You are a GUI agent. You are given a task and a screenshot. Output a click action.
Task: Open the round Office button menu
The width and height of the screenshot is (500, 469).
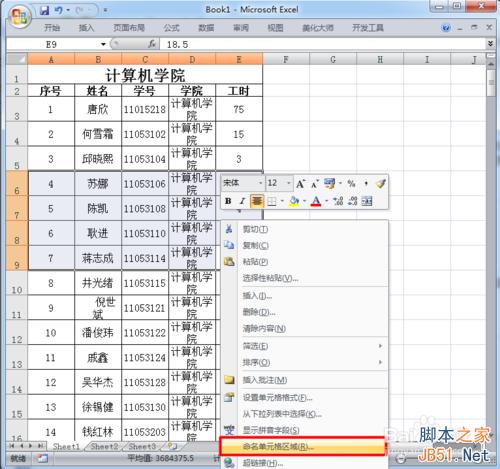[20, 17]
